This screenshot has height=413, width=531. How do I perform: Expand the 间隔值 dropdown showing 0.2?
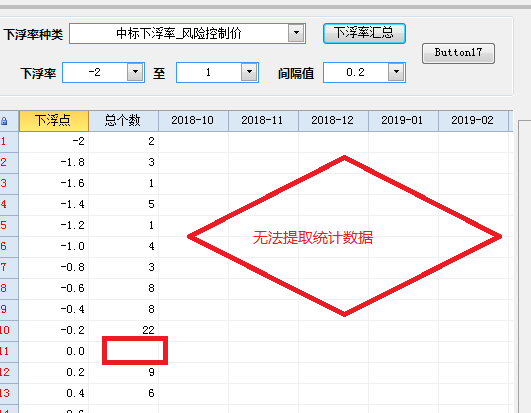click(x=396, y=72)
